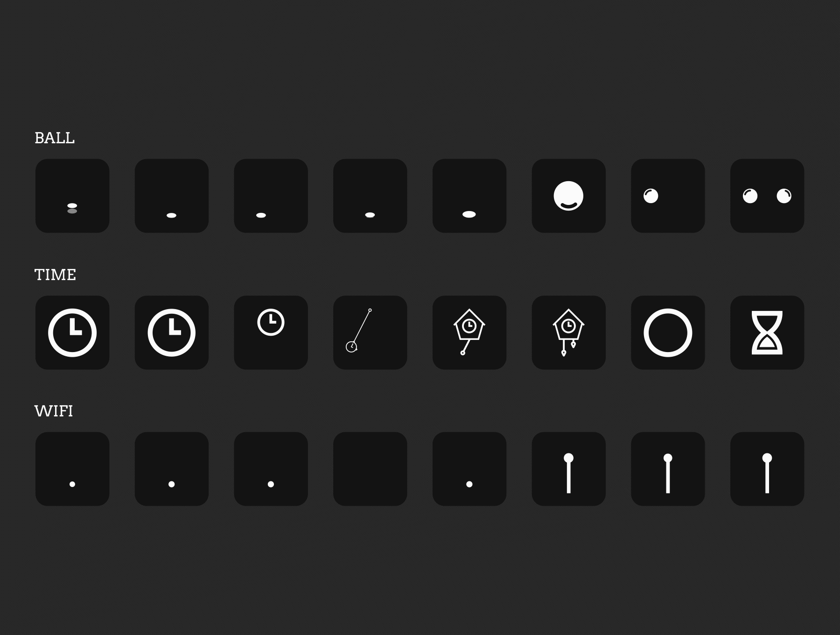Click the first WIFI antenna pin tile
The height and width of the screenshot is (635, 840).
[x=568, y=469]
